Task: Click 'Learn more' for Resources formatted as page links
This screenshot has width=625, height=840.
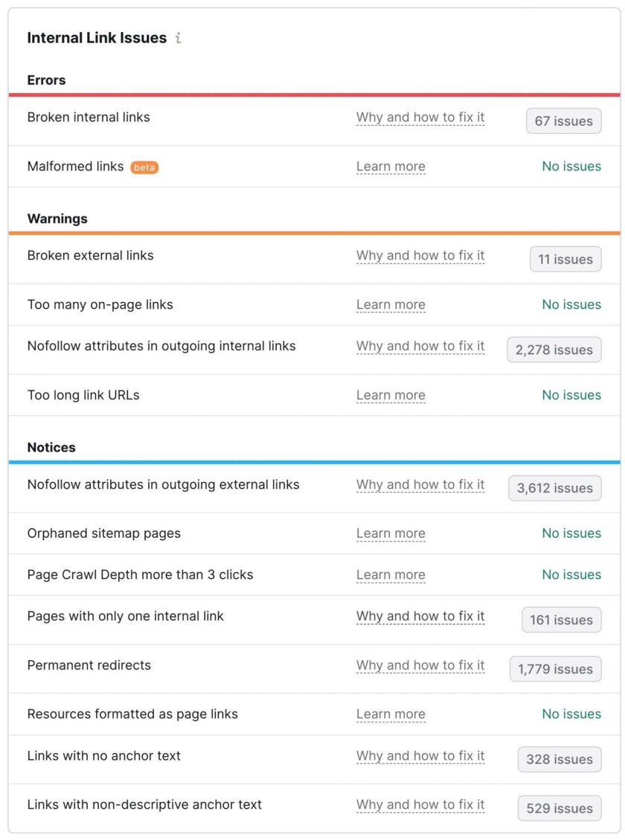Action: (x=391, y=715)
